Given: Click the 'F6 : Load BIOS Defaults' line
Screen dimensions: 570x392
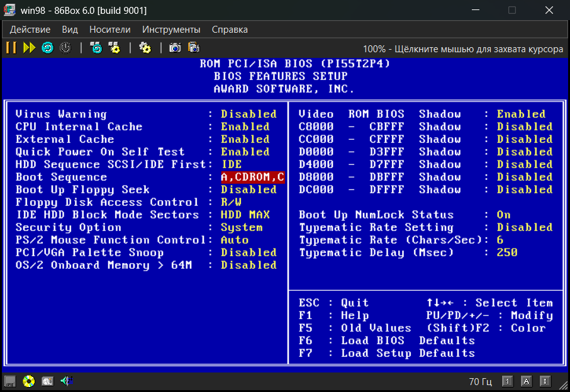Looking at the screenshot, I should click(x=387, y=341).
